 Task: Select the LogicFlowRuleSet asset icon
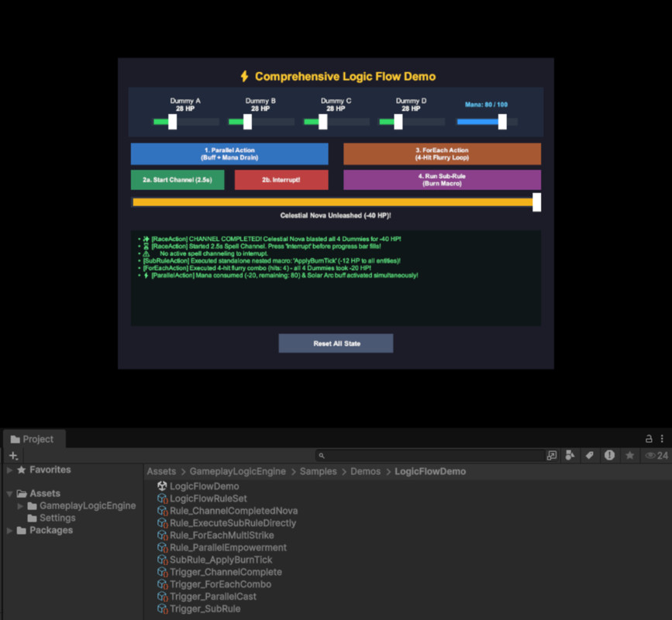162,498
